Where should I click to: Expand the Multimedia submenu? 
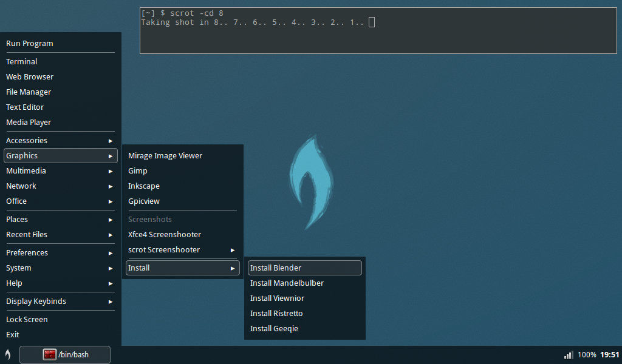click(x=60, y=171)
